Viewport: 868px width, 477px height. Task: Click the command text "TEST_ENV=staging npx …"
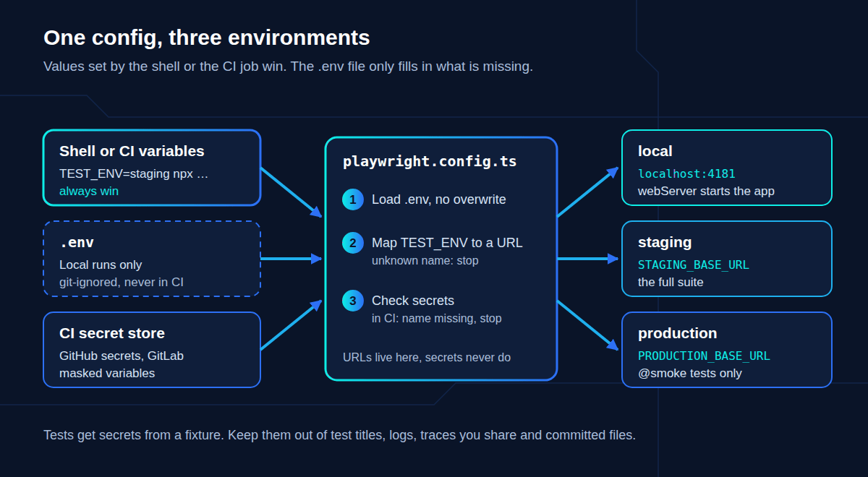134,173
